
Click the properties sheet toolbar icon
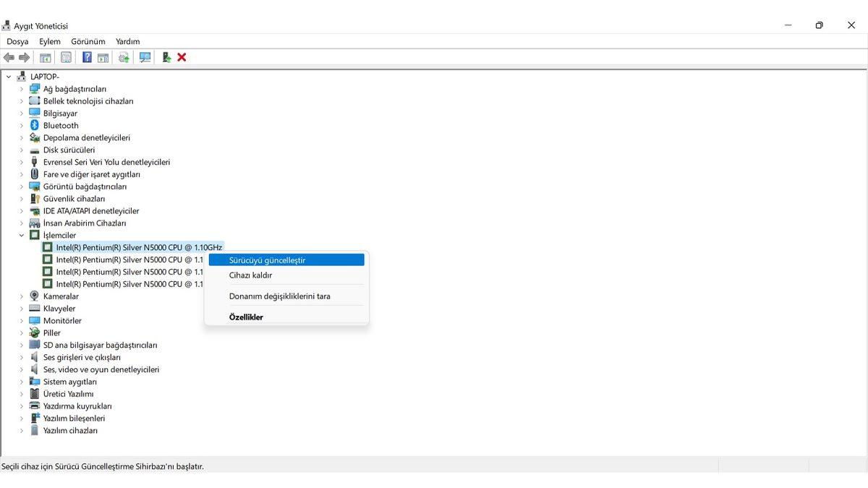(x=66, y=57)
